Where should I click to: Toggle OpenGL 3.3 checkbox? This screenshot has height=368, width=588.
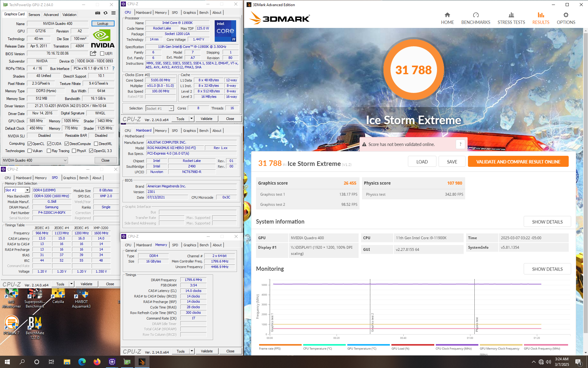pyautogui.click(x=91, y=151)
